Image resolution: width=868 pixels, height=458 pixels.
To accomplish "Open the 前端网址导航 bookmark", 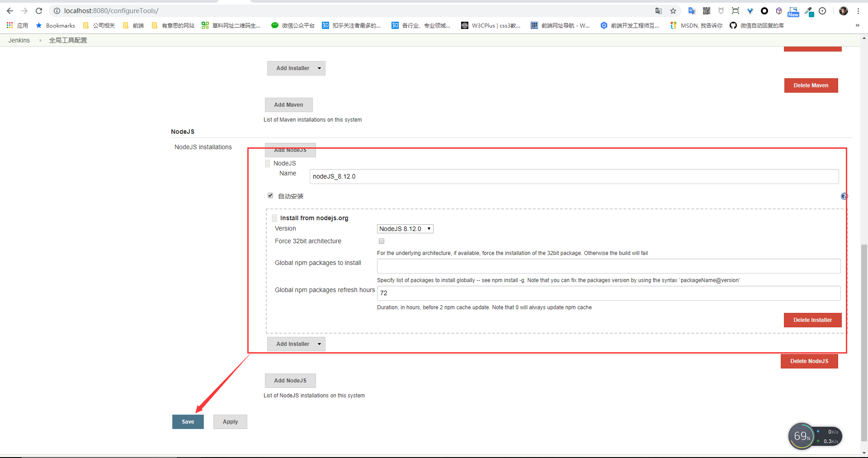I will click(x=560, y=25).
